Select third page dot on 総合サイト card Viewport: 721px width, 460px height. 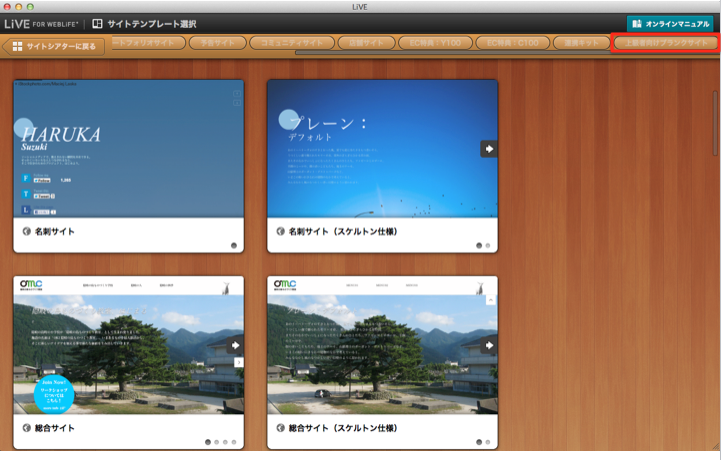(225, 442)
